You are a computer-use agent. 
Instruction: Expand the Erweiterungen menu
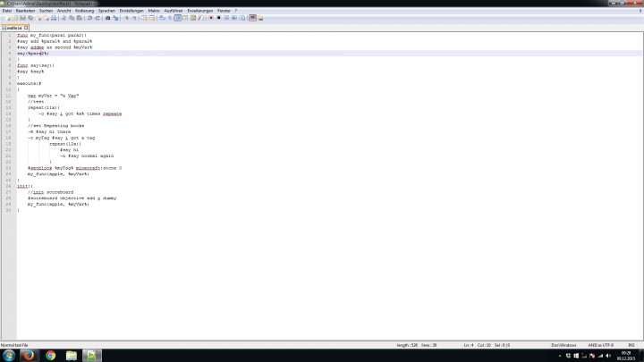201,10
